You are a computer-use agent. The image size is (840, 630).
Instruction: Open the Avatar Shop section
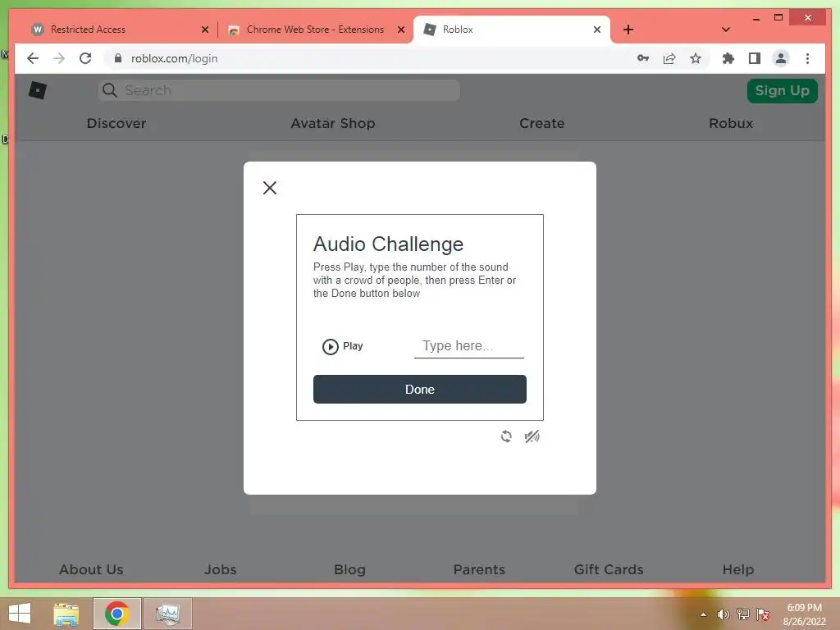[333, 123]
